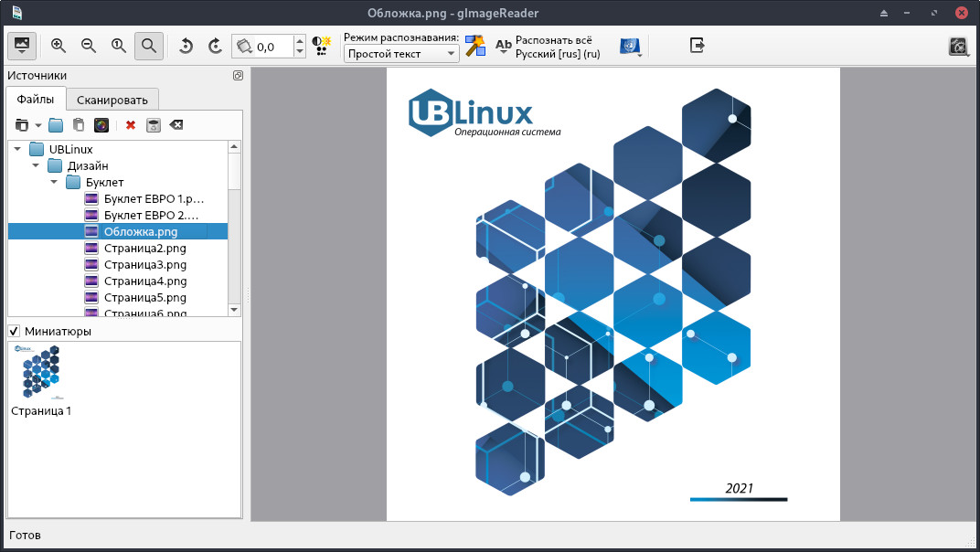Click the add images icon
980x552 pixels.
coord(22,125)
